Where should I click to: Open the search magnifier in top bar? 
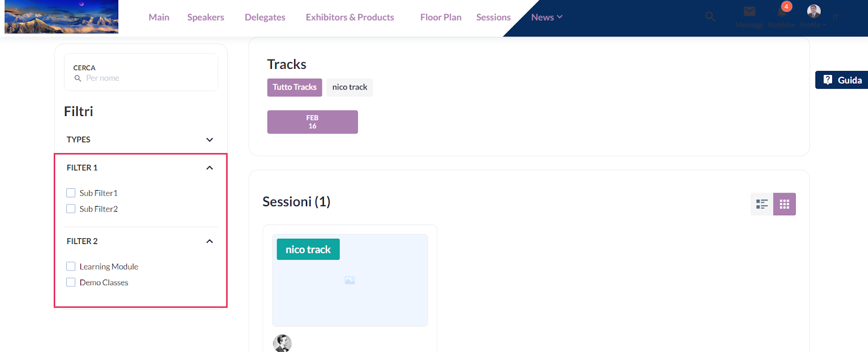pyautogui.click(x=710, y=17)
